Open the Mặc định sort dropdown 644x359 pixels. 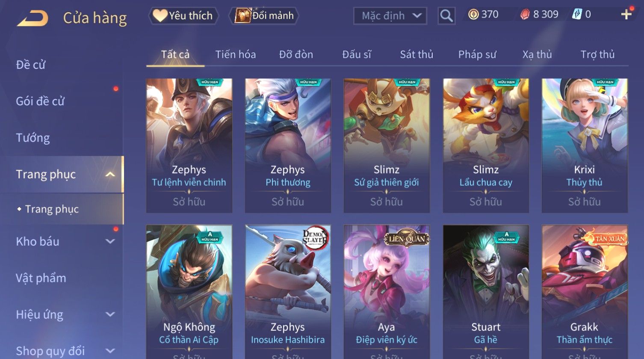[x=390, y=16]
